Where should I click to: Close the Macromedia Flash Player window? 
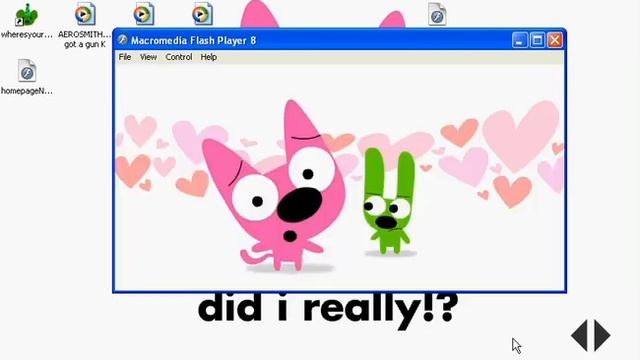(555, 40)
